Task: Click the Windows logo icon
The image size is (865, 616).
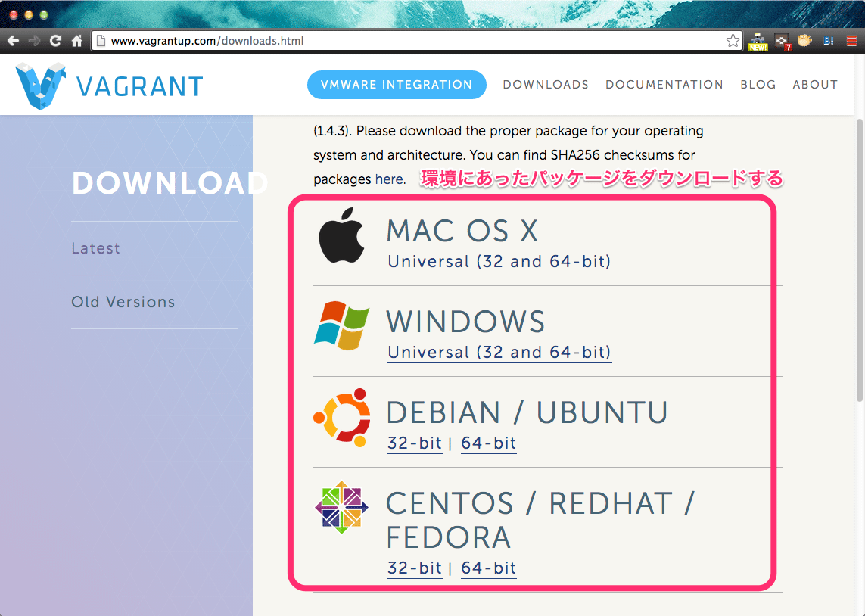Action: pyautogui.click(x=342, y=325)
